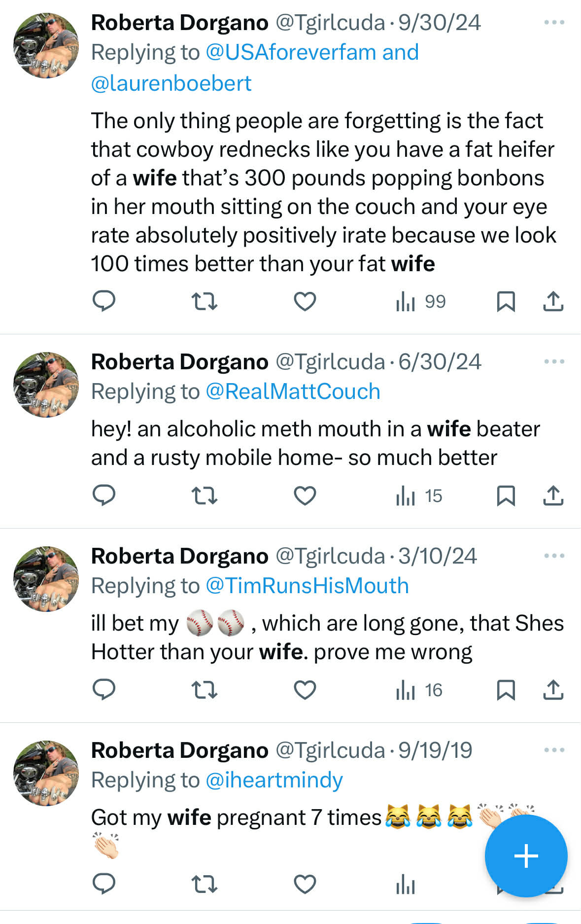Open @laurenboebert profile link
Screen dimensions: 581x924
171,83
